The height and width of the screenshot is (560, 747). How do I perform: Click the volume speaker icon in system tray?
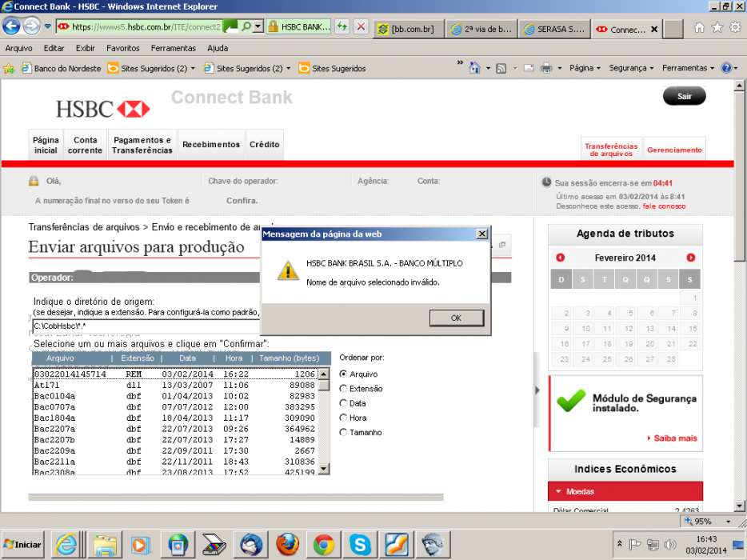pyautogui.click(x=670, y=544)
